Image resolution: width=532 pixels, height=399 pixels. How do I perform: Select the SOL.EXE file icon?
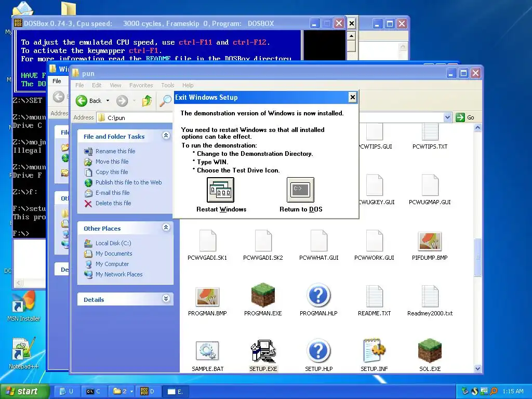(x=430, y=351)
